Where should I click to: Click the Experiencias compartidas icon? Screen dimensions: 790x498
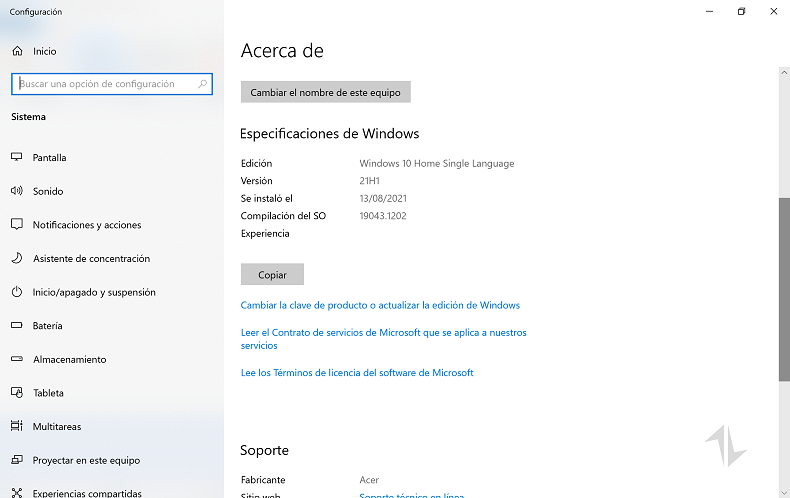click(17, 492)
